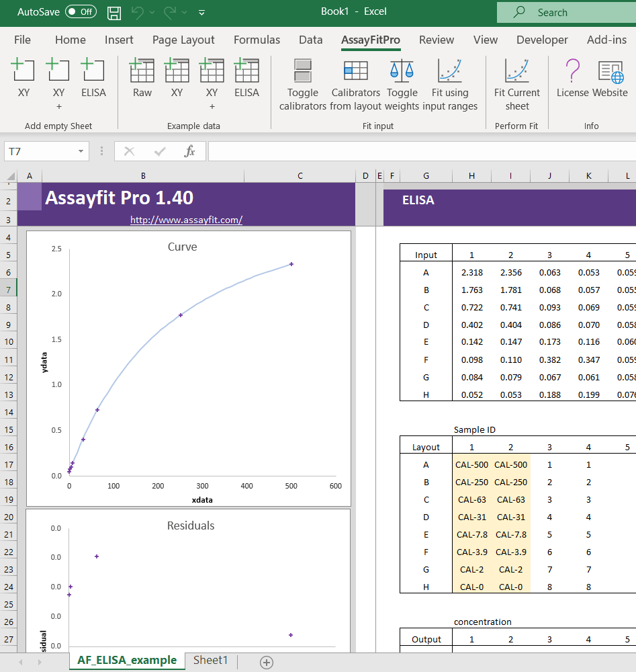
Task: Select column C header
Action: (x=300, y=175)
